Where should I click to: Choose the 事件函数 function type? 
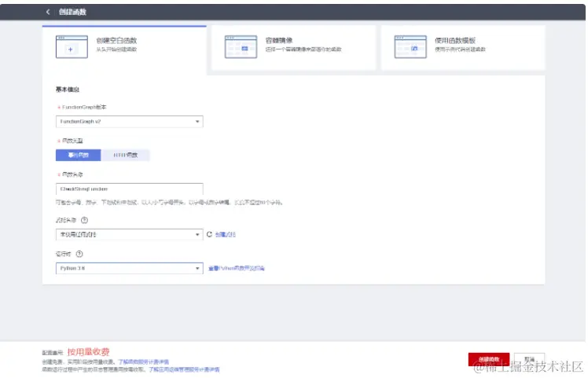(x=79, y=155)
